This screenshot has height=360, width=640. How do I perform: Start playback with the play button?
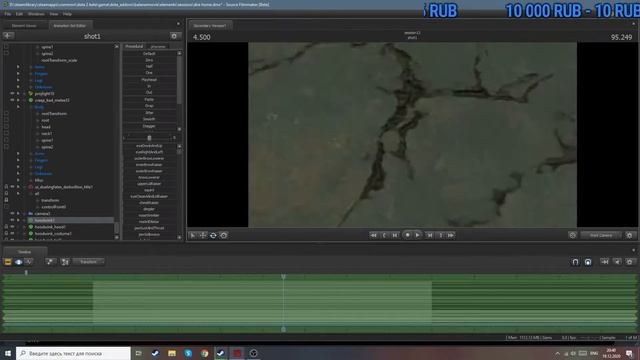417,235
